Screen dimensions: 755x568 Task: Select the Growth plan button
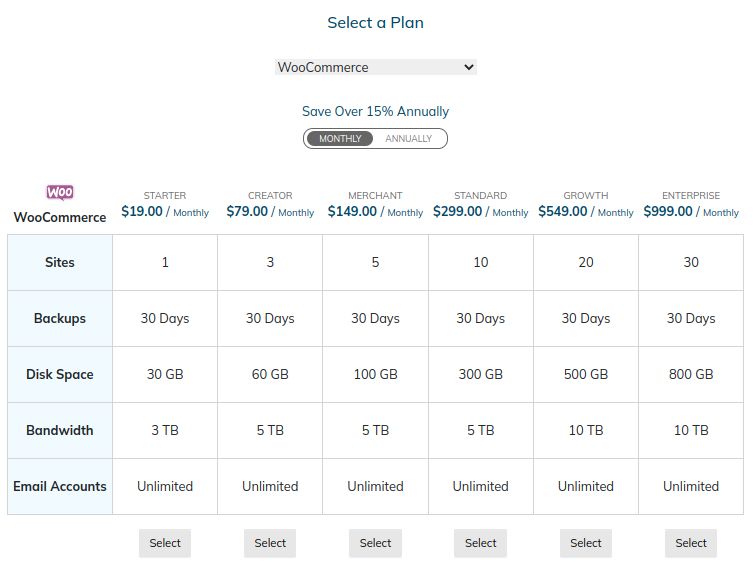(586, 543)
